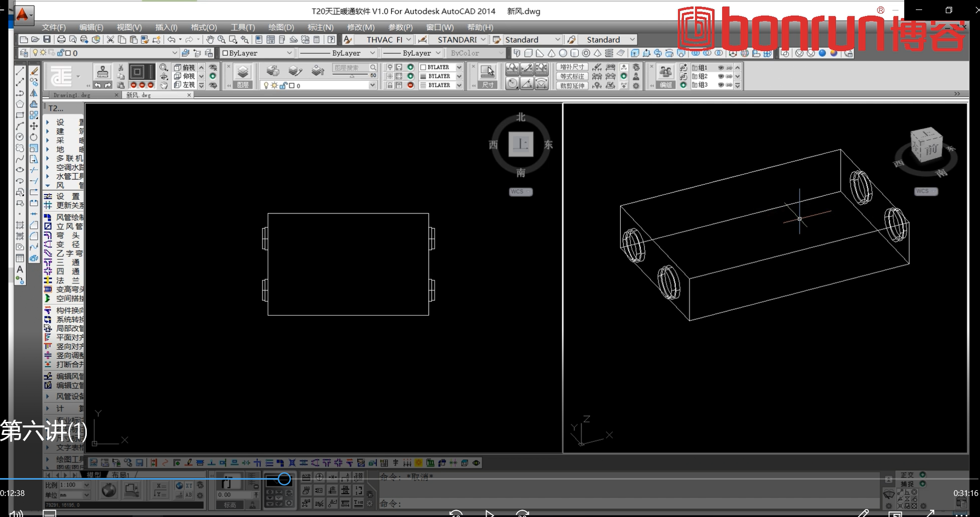This screenshot has width=980, height=517.
Task: Toggle layer on/off lightbulb in layer dropdown
Action: (x=36, y=53)
